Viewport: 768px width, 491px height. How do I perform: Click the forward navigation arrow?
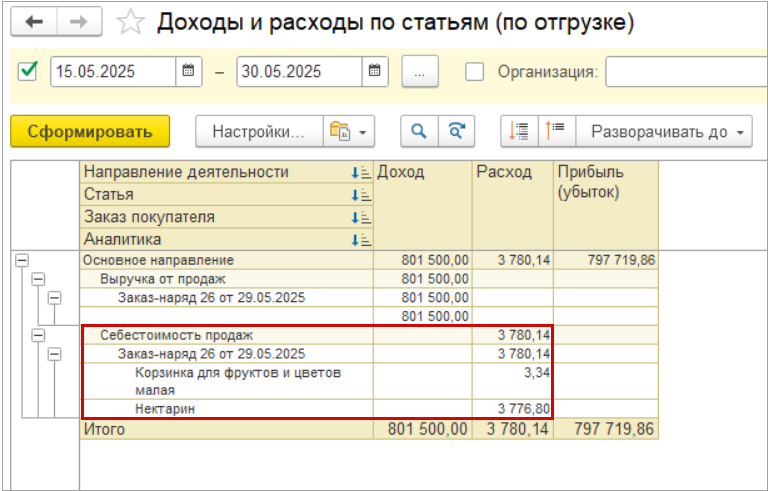82,22
